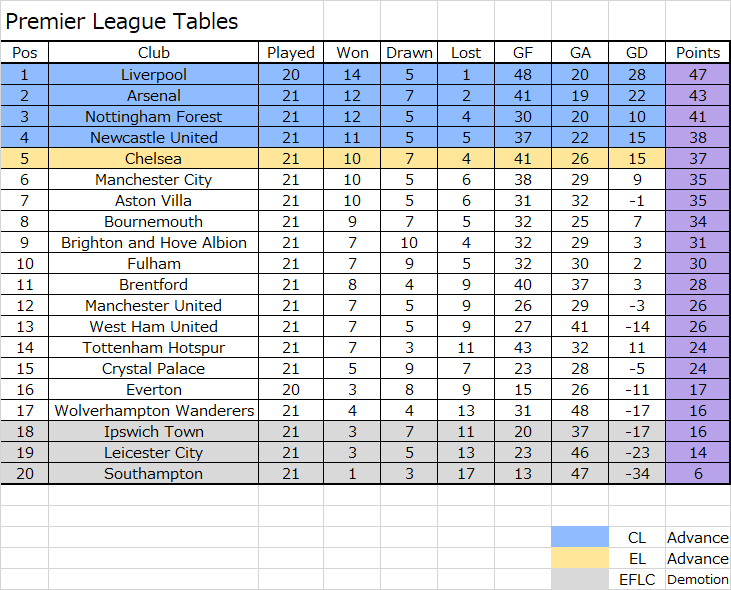Click Brighton's Drawn value of 10
This screenshot has height=590, width=731.
[409, 242]
